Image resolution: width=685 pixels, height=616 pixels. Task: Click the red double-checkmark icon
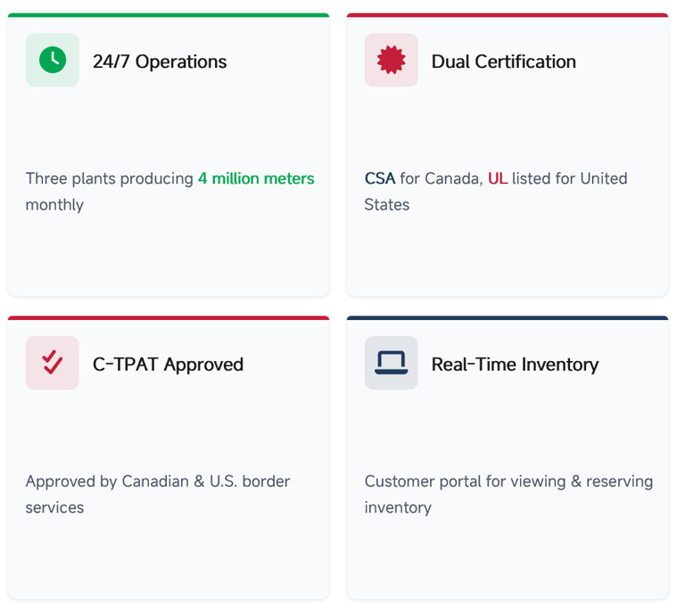tap(53, 363)
